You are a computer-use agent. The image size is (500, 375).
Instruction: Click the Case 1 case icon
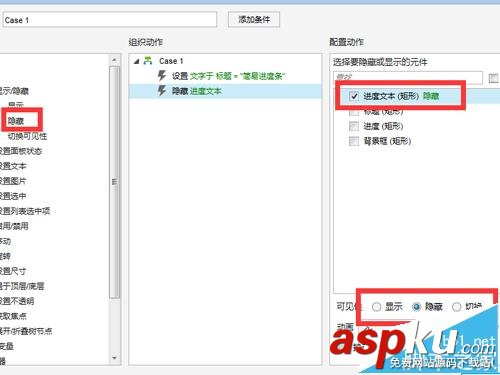click(x=148, y=61)
